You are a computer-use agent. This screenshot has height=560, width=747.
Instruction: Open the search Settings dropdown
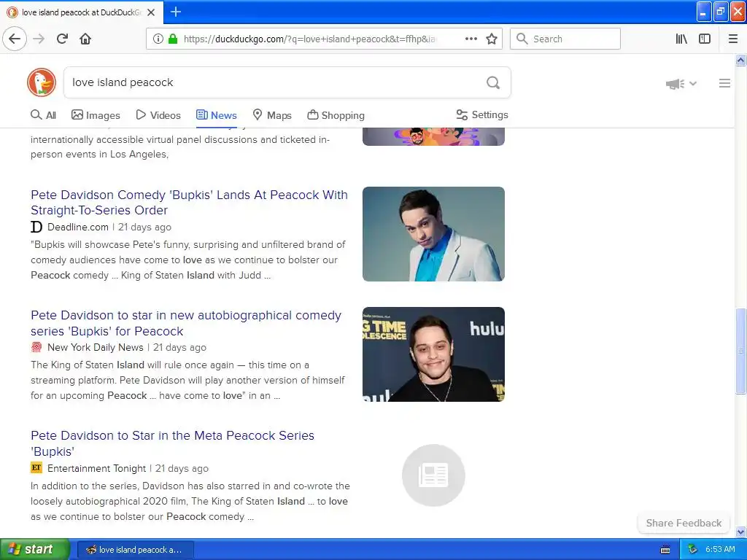click(482, 114)
